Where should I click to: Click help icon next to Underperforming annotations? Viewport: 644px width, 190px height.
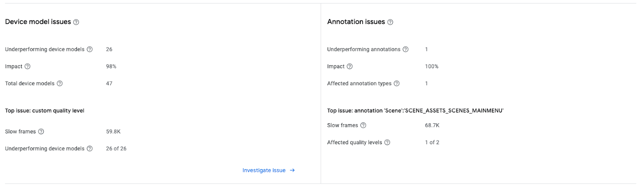[405, 49]
